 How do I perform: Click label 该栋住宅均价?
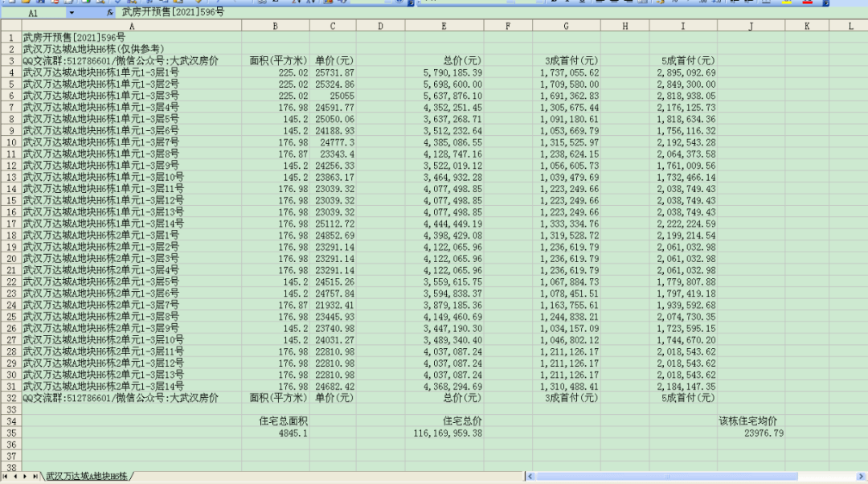tap(748, 420)
